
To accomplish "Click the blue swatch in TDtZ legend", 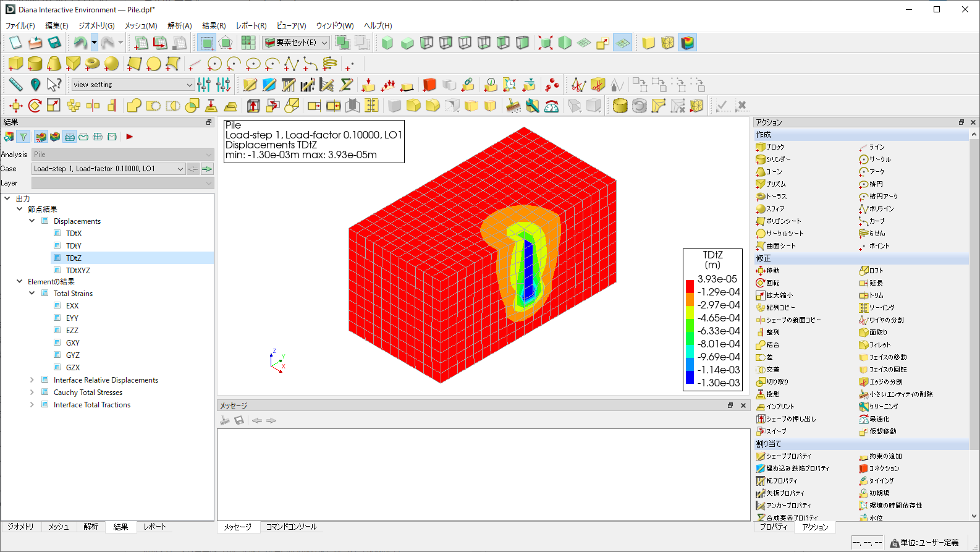I will click(690, 376).
